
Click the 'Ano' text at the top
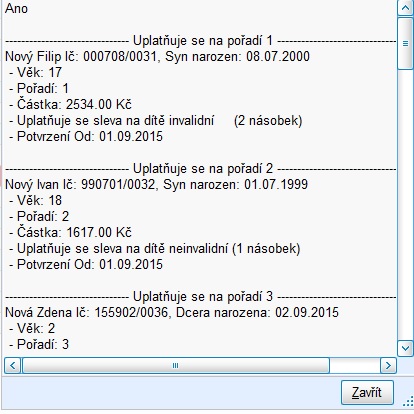16,8
